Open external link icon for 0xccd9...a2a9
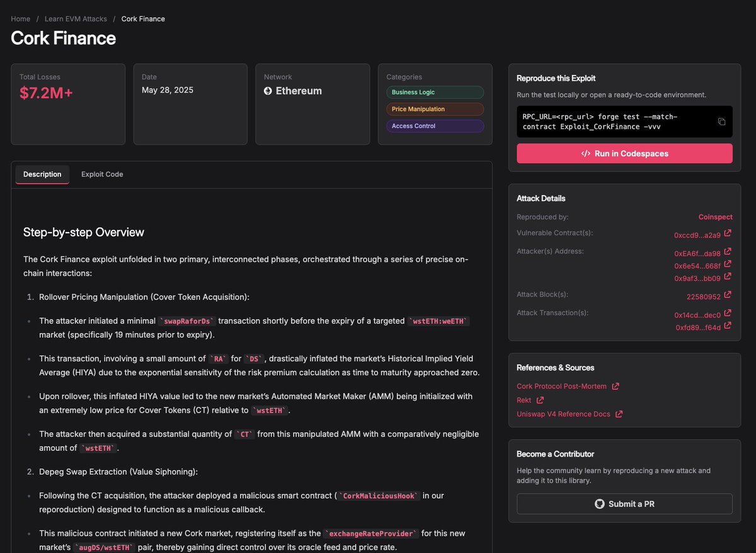The width and height of the screenshot is (756, 553). (x=728, y=234)
